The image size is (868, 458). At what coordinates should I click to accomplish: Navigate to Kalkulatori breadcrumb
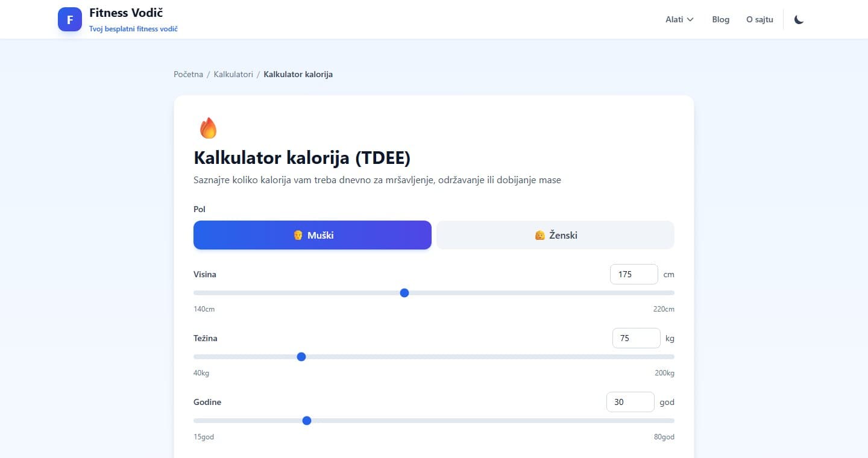pos(233,74)
